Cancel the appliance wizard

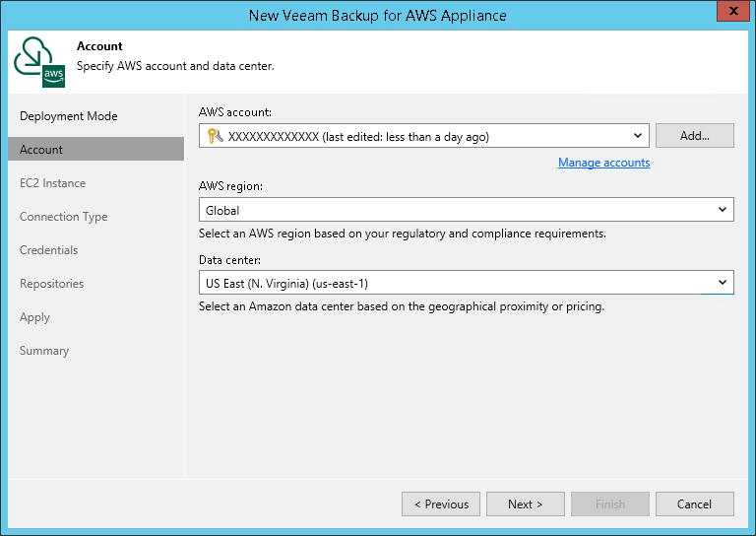[x=694, y=503]
